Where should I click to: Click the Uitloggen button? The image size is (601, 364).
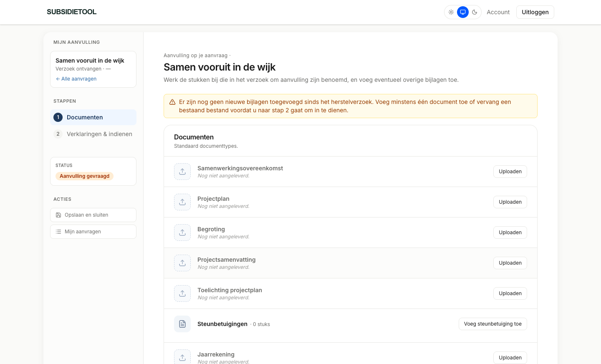535,12
